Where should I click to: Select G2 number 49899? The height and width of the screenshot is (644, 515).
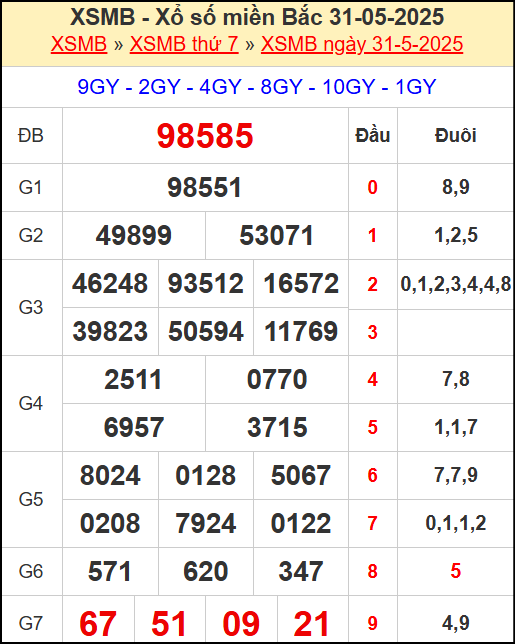point(133,236)
